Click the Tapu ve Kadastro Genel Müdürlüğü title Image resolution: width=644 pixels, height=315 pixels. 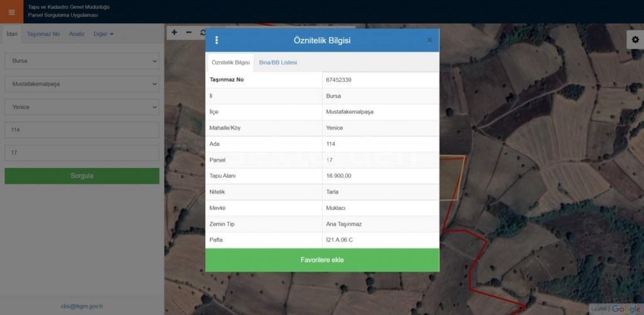tap(69, 7)
